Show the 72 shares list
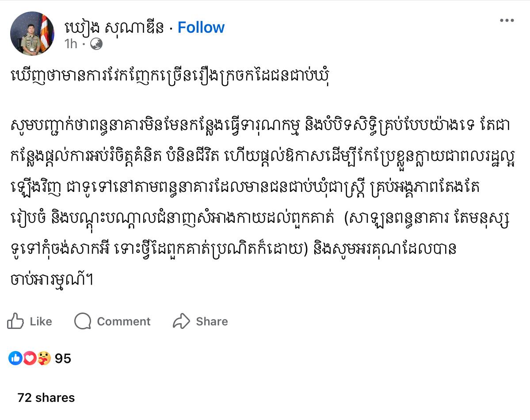 [46, 397]
